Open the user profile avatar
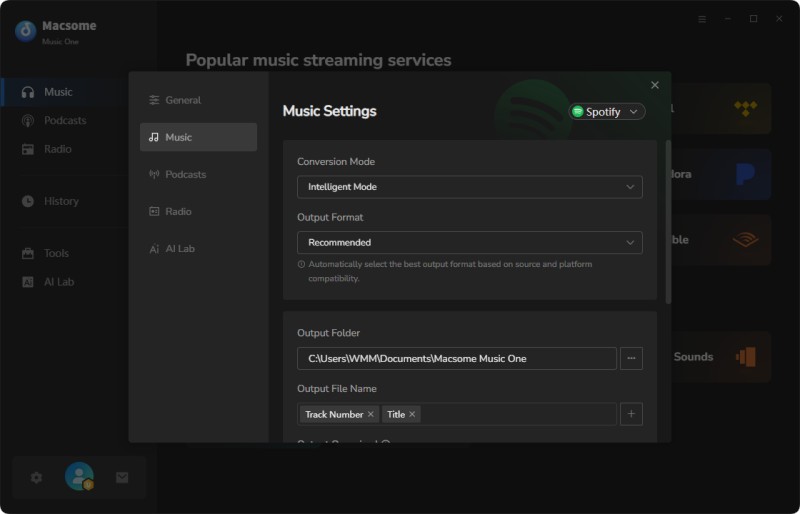The width and height of the screenshot is (800, 514). click(x=79, y=477)
